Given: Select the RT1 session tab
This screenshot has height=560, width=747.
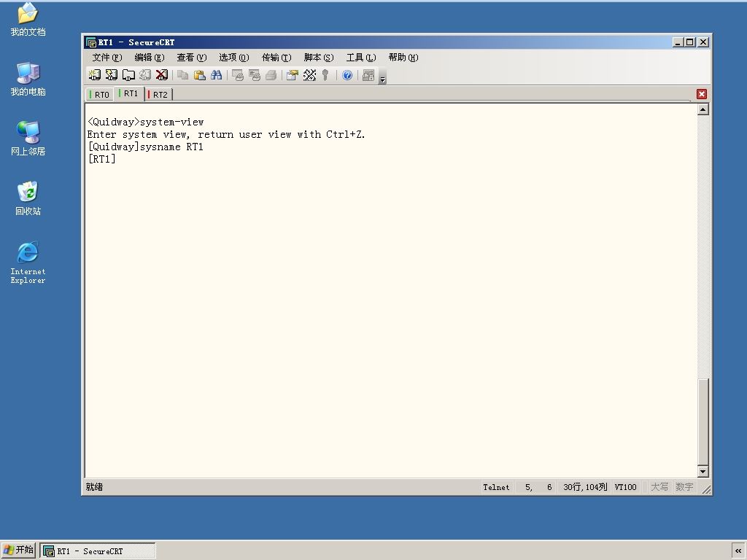Looking at the screenshot, I should pyautogui.click(x=128, y=93).
